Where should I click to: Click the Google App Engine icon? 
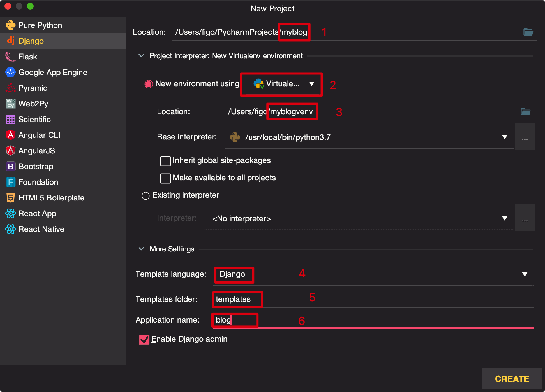point(10,72)
